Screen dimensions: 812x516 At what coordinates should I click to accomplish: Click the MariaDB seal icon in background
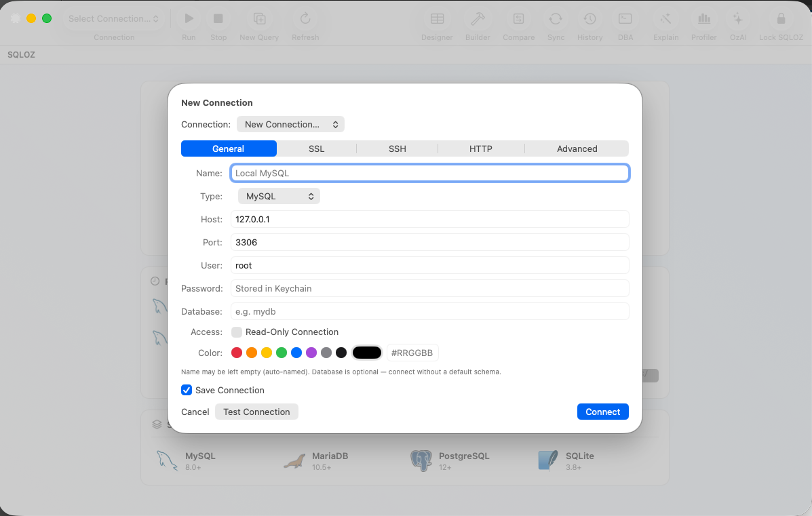(294, 461)
